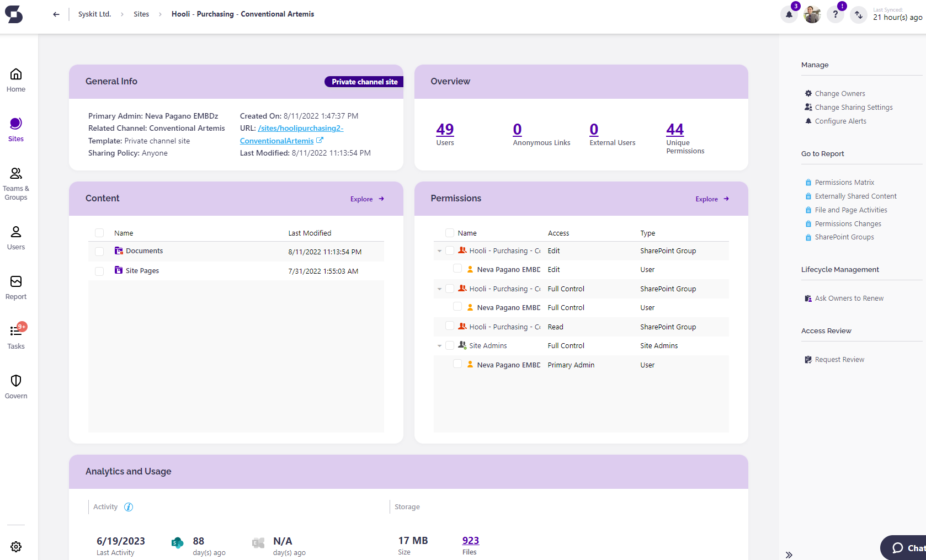The height and width of the screenshot is (560, 926).
Task: Open the Sites section from the sidebar
Action: [x=15, y=129]
